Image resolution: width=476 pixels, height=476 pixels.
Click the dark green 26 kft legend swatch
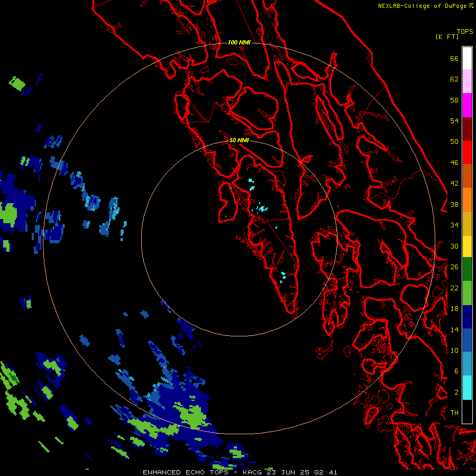pos(467,269)
